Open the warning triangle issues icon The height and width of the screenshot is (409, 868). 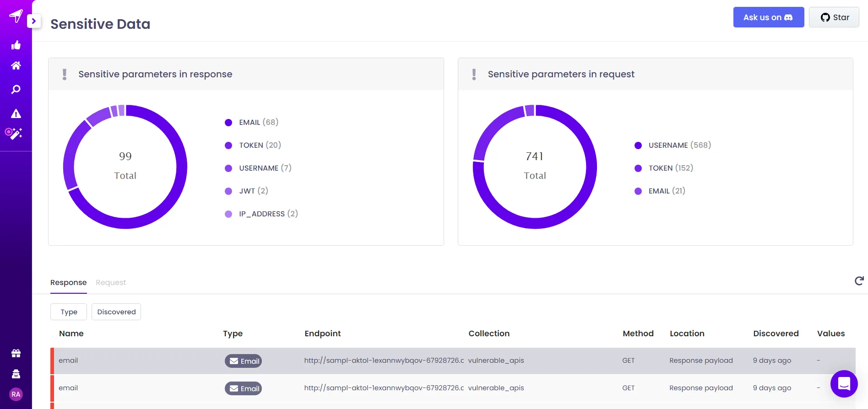tap(16, 113)
